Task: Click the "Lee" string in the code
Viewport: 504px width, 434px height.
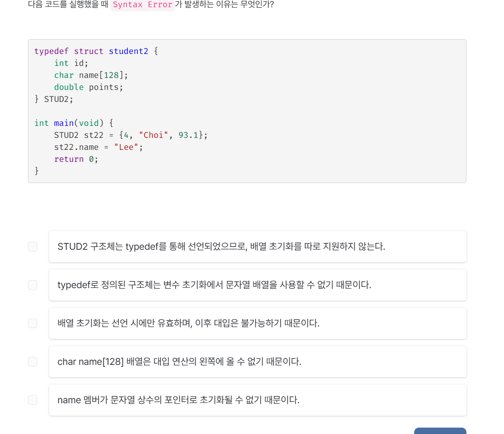Action: click(126, 147)
